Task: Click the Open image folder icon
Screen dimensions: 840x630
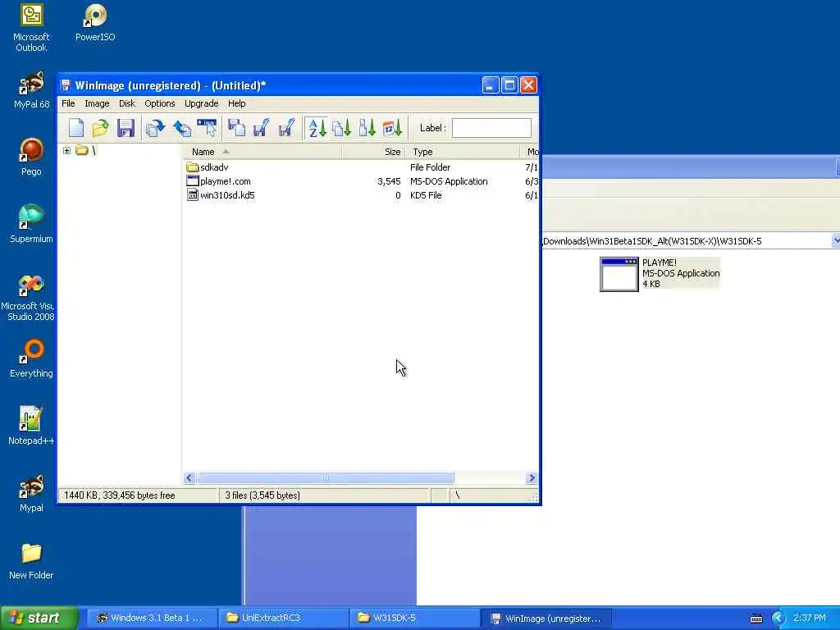Action: coord(101,128)
